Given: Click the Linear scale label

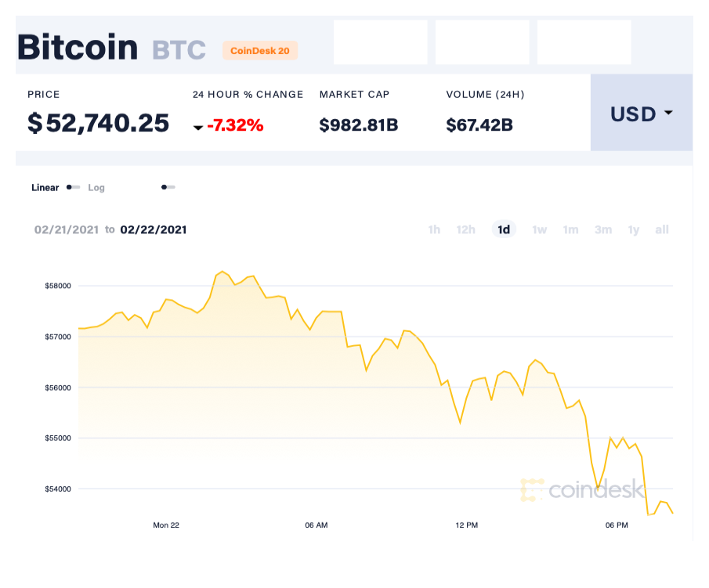Looking at the screenshot, I should [x=45, y=188].
